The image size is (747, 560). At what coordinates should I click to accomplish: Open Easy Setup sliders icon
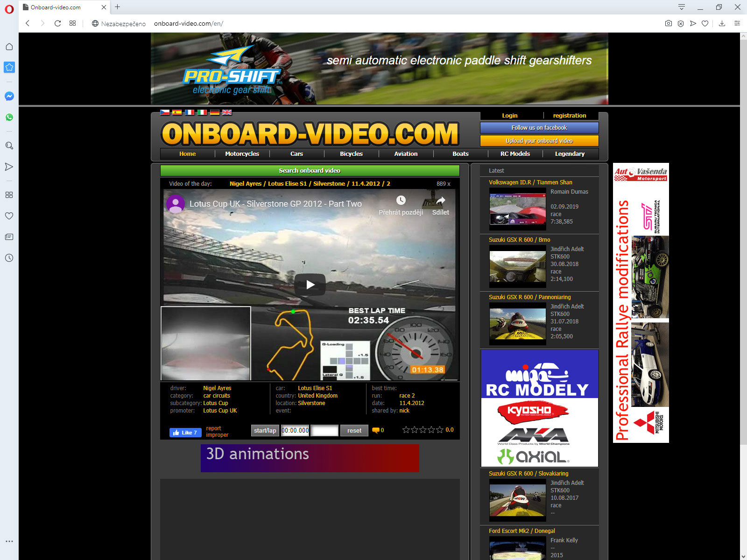[x=737, y=23]
